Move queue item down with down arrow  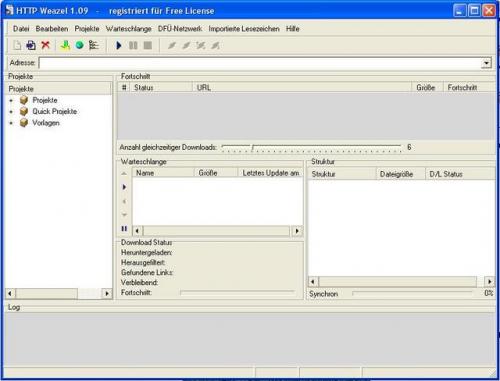tap(124, 215)
